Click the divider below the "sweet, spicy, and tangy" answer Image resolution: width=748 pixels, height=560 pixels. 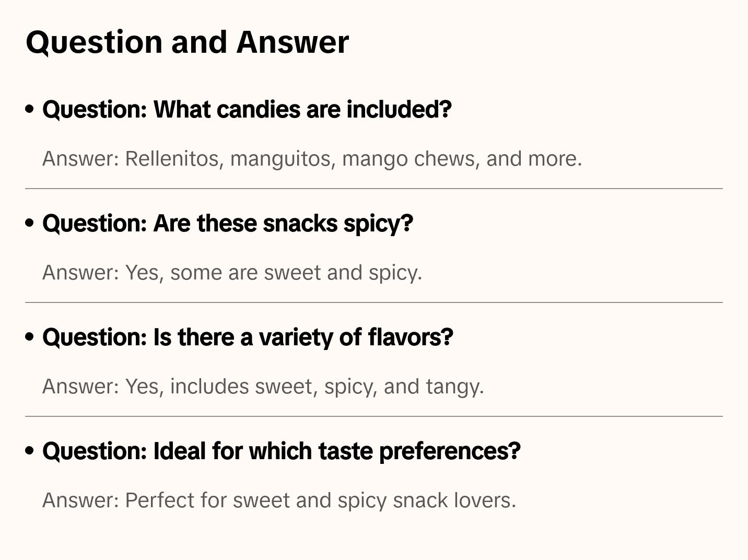click(374, 416)
